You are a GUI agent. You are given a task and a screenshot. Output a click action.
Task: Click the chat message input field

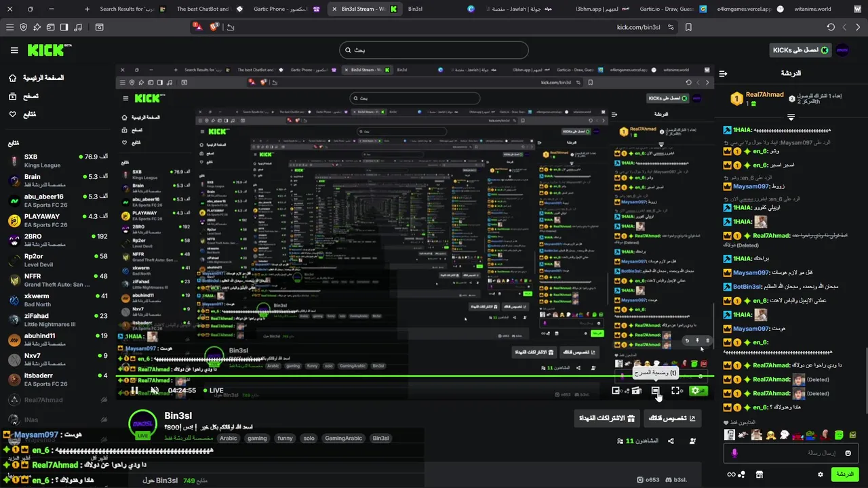point(791,453)
